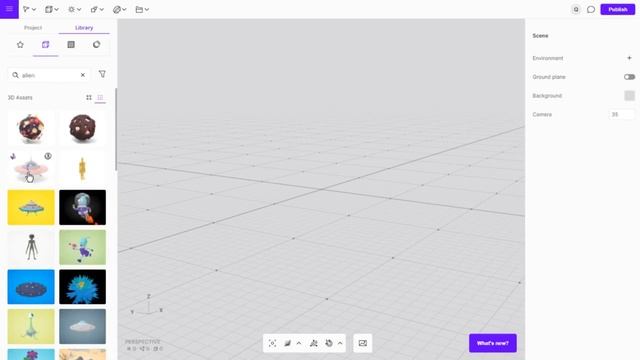Click the shading mode icon
The height and width of the screenshot is (360, 640).
pyautogui.click(x=287, y=343)
